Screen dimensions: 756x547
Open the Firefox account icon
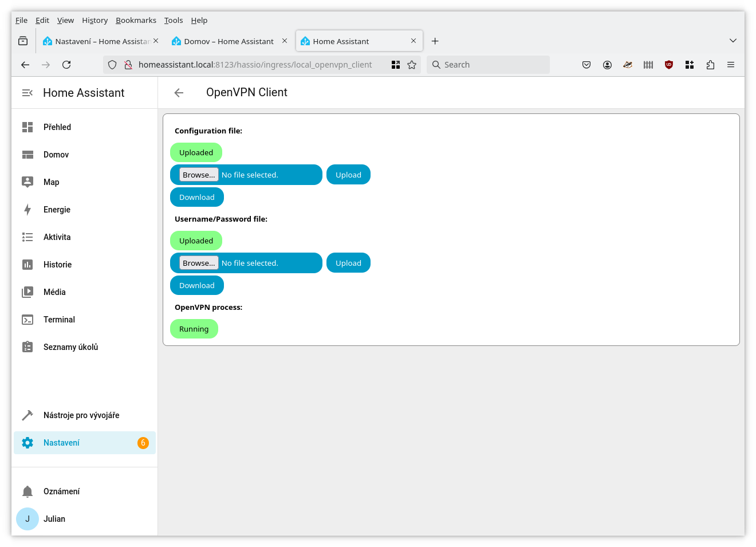(607, 65)
